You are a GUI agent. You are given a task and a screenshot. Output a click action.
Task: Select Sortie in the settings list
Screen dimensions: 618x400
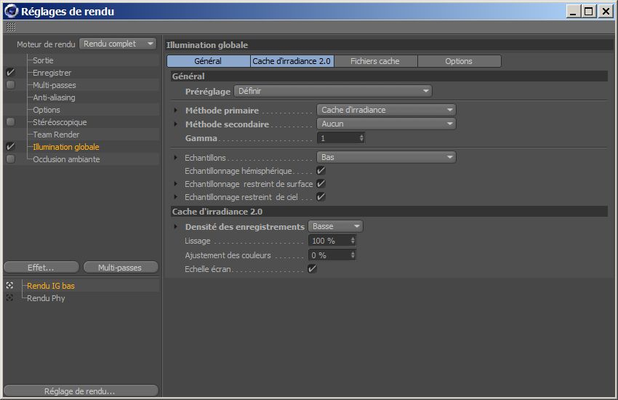click(43, 60)
